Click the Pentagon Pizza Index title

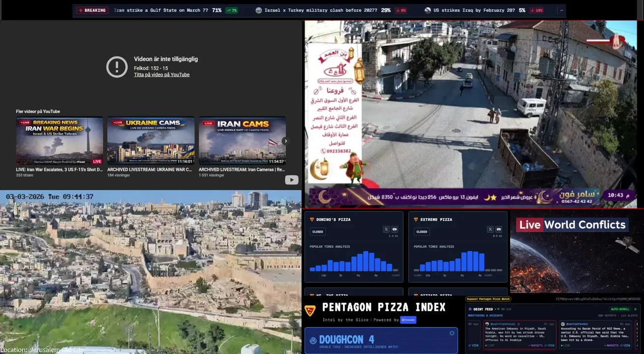click(384, 307)
